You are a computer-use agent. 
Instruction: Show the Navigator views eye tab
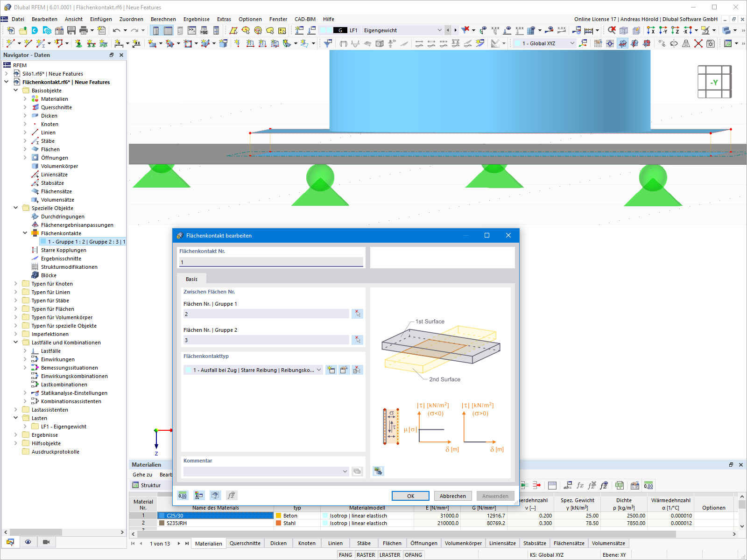tap(28, 542)
